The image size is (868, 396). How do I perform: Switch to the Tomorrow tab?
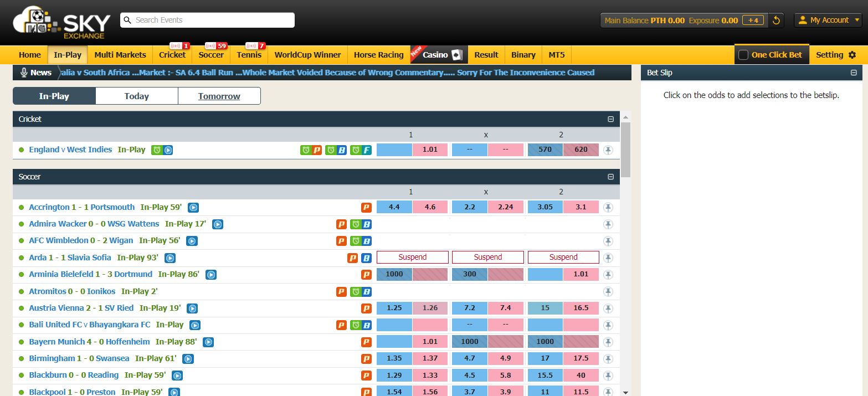tap(219, 96)
